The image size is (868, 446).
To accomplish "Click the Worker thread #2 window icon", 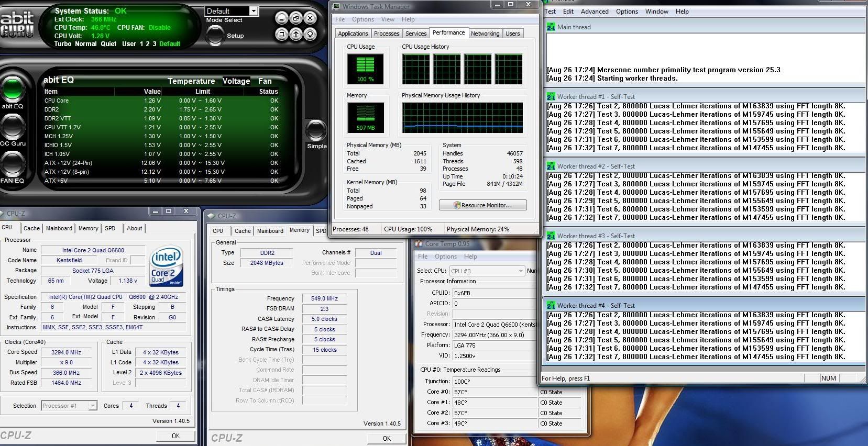I will click(x=551, y=166).
